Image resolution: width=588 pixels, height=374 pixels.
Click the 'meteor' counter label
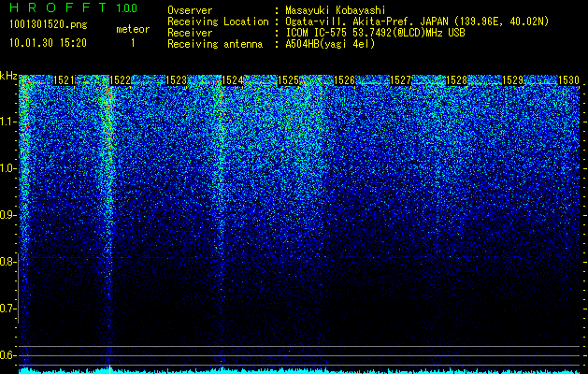point(133,29)
